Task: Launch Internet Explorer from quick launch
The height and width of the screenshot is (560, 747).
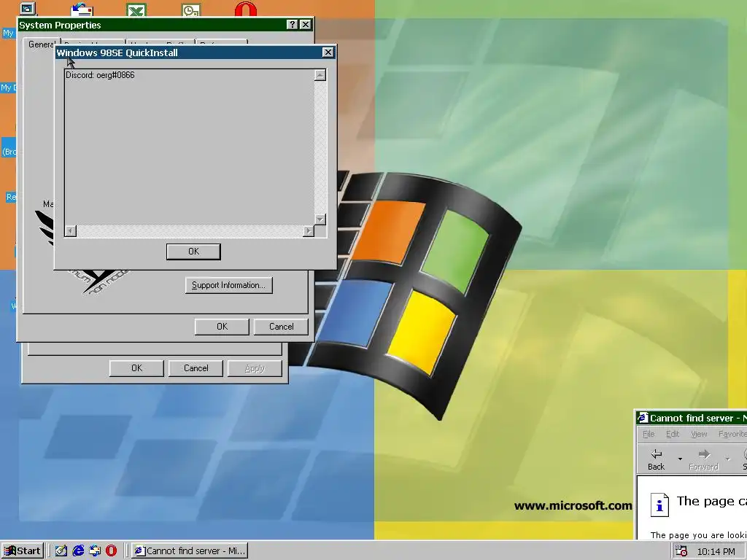Action: click(x=78, y=551)
